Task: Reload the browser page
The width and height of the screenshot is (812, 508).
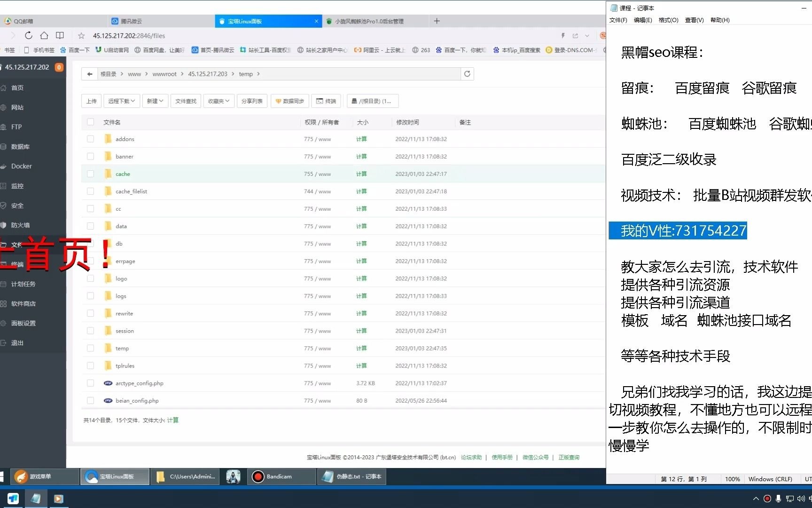Action: coord(29,35)
